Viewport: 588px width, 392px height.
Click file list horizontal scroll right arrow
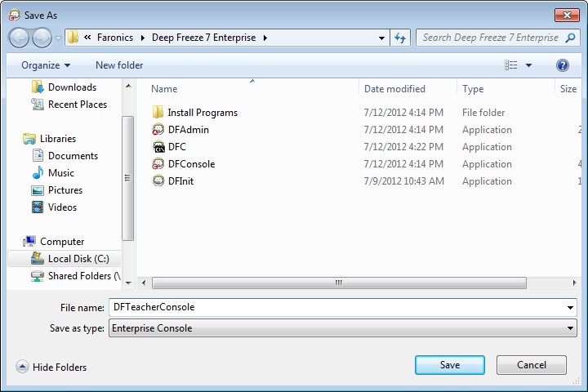574,283
